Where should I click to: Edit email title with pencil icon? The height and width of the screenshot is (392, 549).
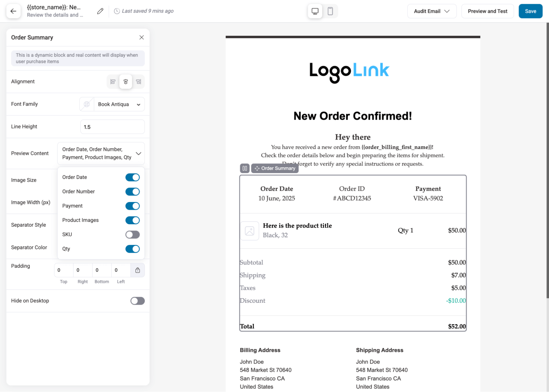click(x=100, y=11)
